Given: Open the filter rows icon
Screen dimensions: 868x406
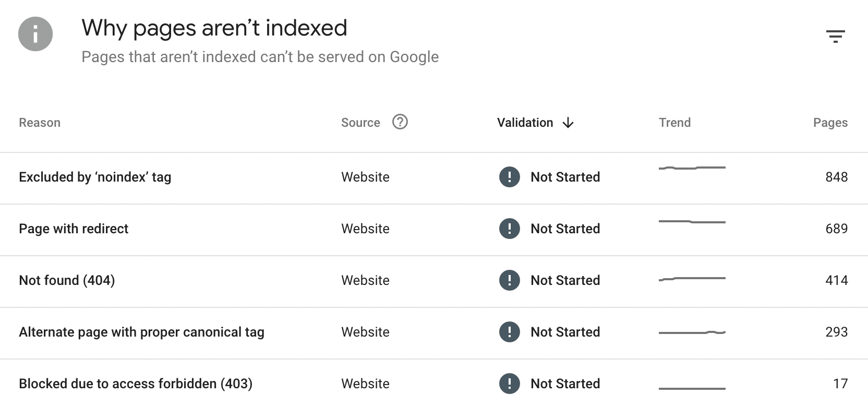Looking at the screenshot, I should (x=835, y=36).
